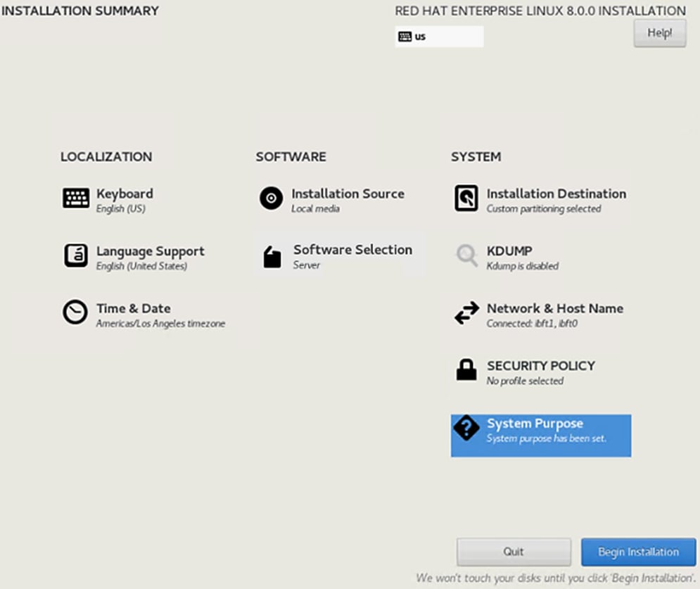The width and height of the screenshot is (700, 589).
Task: Open Installation Source title
Action: (x=348, y=194)
